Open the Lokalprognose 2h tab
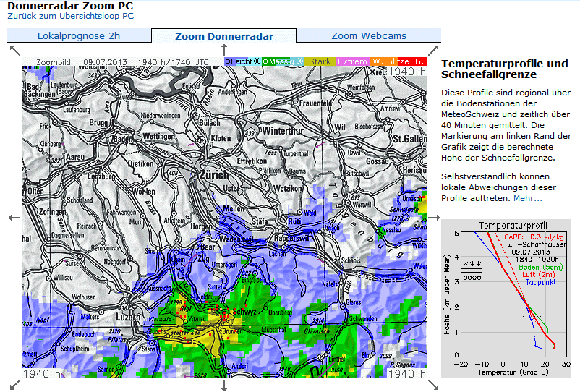This screenshot has height=392, width=580. tap(79, 35)
